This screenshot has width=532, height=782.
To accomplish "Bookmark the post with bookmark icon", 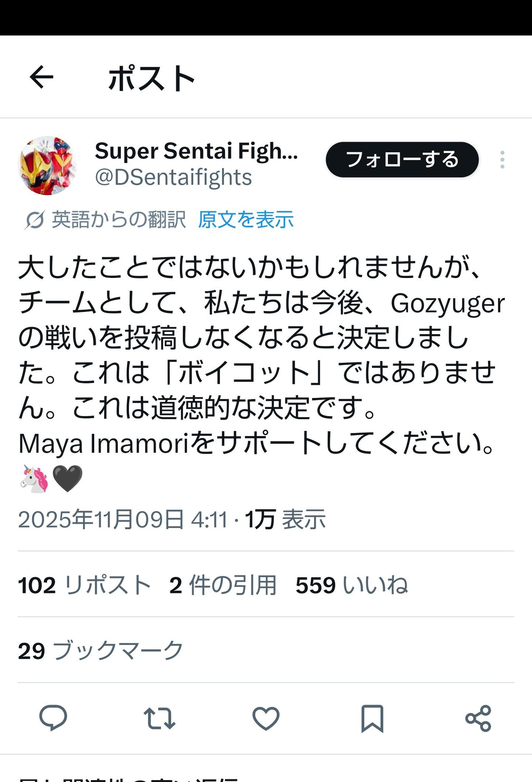I will point(372,718).
